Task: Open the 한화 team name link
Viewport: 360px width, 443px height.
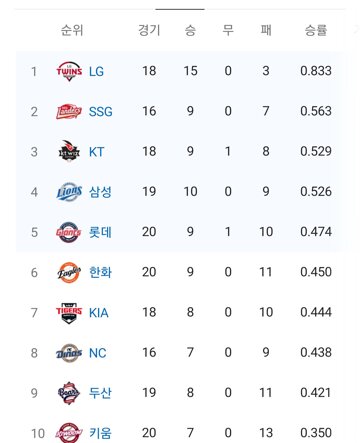Action: click(100, 272)
